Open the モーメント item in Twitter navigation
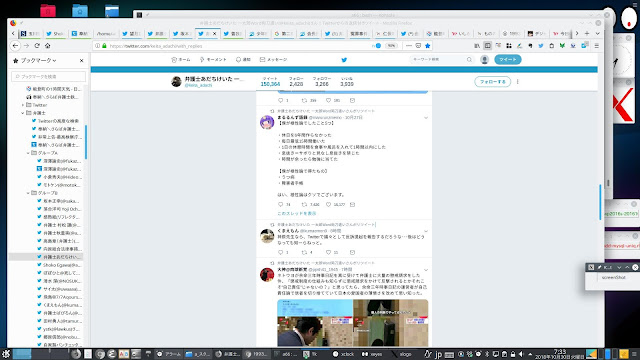This screenshot has height=360, width=640. click(213, 60)
